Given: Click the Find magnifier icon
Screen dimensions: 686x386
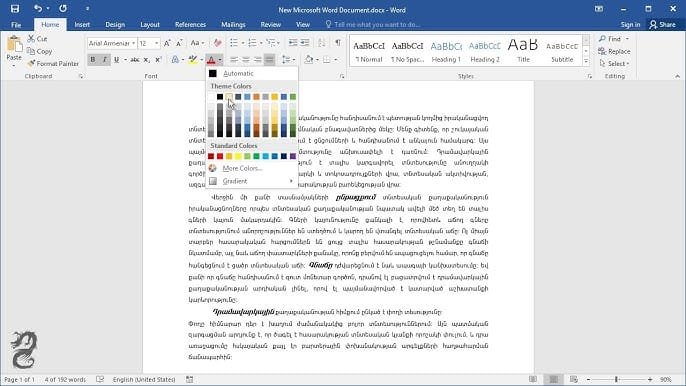Looking at the screenshot, I should [602, 39].
